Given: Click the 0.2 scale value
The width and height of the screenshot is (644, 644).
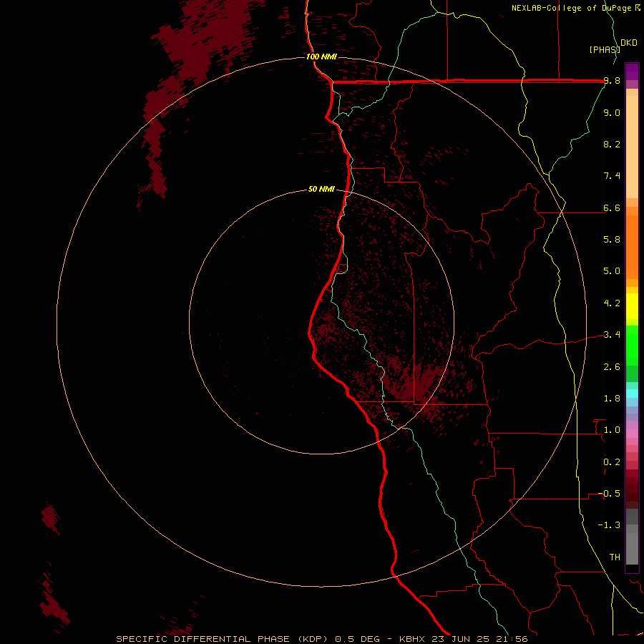Looking at the screenshot, I should [x=612, y=462].
